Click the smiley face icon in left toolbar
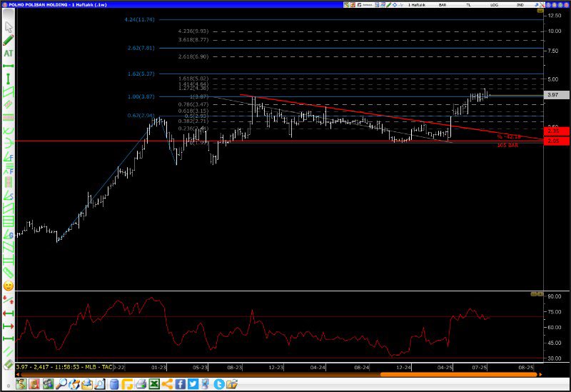571x392 pixels. click(x=9, y=286)
